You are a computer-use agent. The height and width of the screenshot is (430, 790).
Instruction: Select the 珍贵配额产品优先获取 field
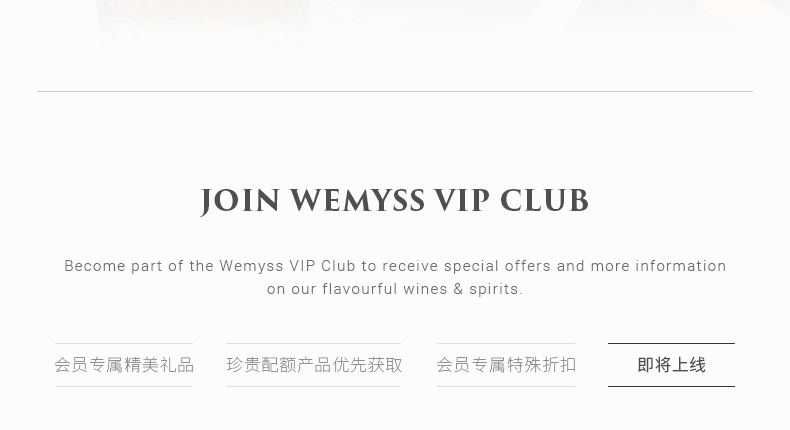313,365
